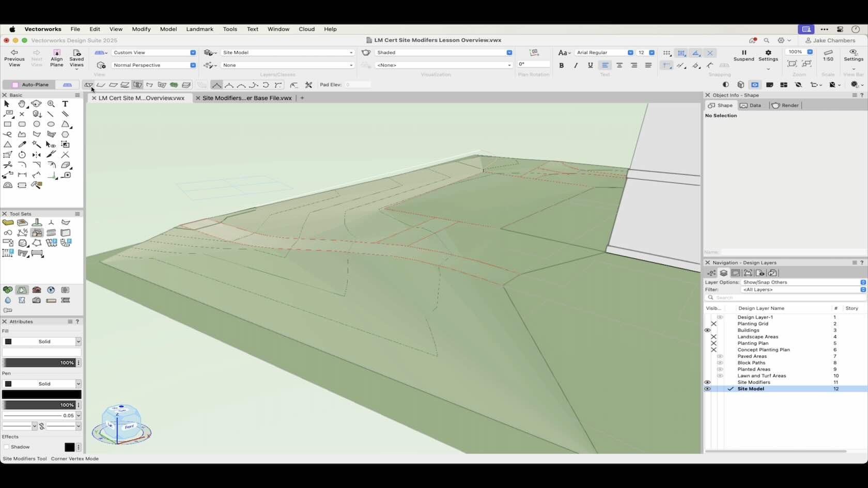868x488 pixels.
Task: Pick the Text tool
Action: pos(65,104)
